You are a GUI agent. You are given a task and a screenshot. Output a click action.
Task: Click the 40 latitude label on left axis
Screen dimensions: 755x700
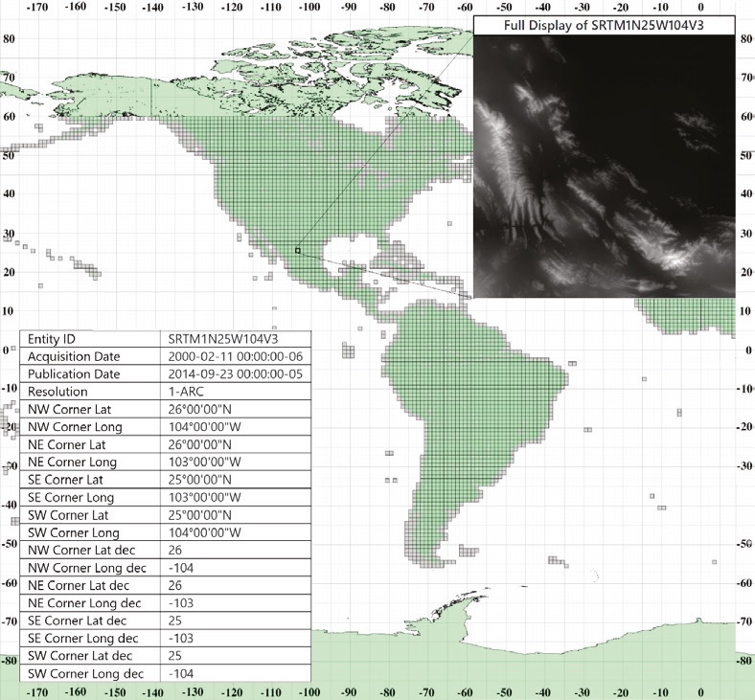8,192
